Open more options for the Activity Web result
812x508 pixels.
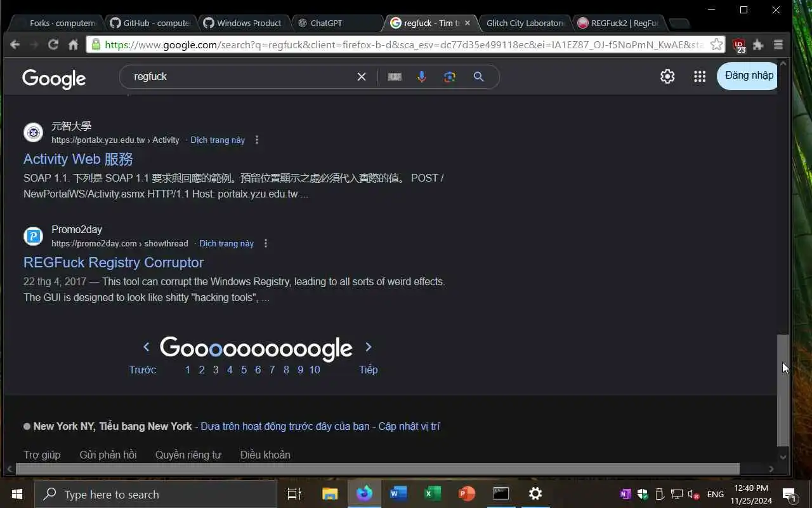257,140
